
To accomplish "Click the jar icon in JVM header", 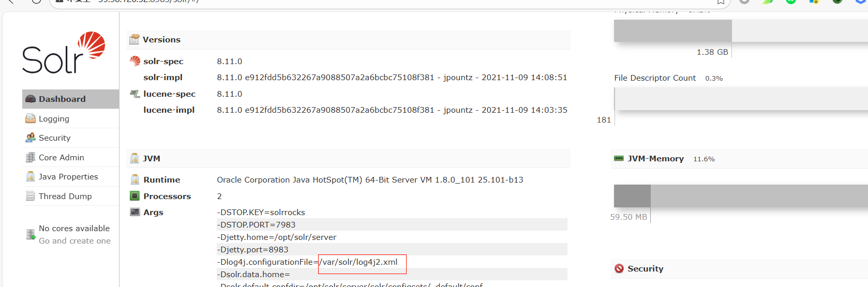I will [x=134, y=158].
